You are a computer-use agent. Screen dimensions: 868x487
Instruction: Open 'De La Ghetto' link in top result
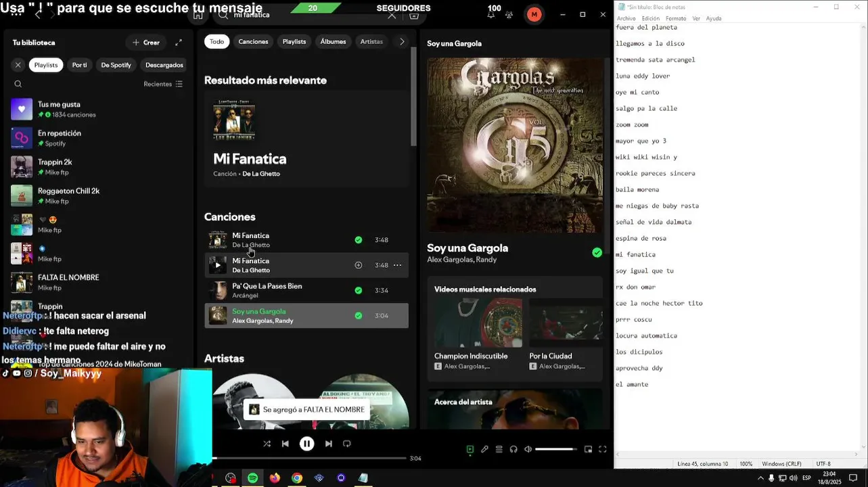pyautogui.click(x=261, y=174)
